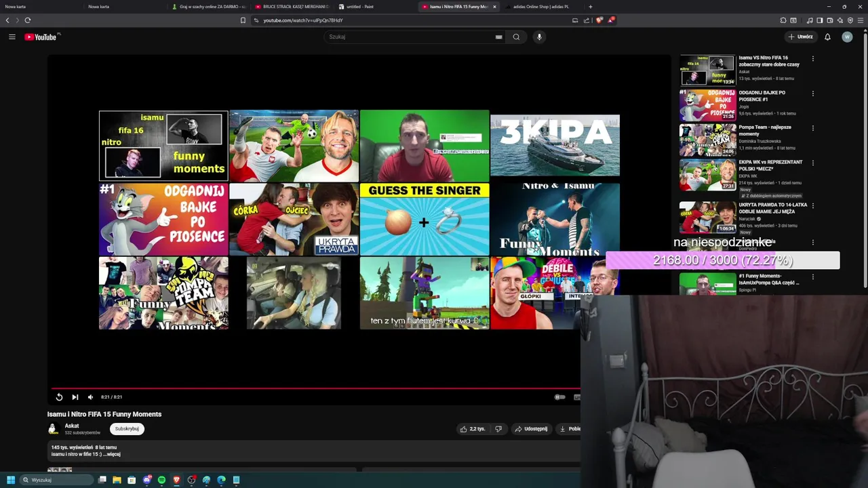868x488 pixels.
Task: Open browser extensions puzzle icon
Action: click(783, 20)
